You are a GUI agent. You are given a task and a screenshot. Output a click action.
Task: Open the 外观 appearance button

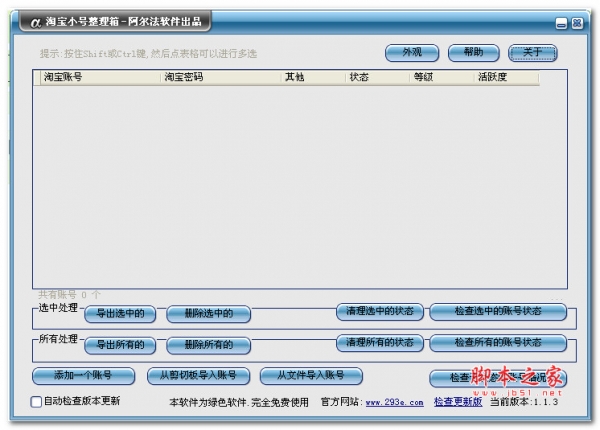(x=412, y=53)
